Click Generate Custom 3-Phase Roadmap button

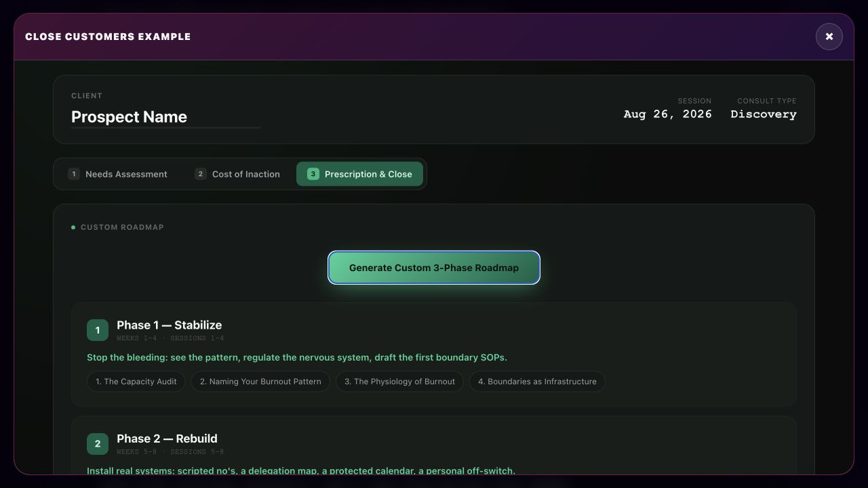[434, 268]
